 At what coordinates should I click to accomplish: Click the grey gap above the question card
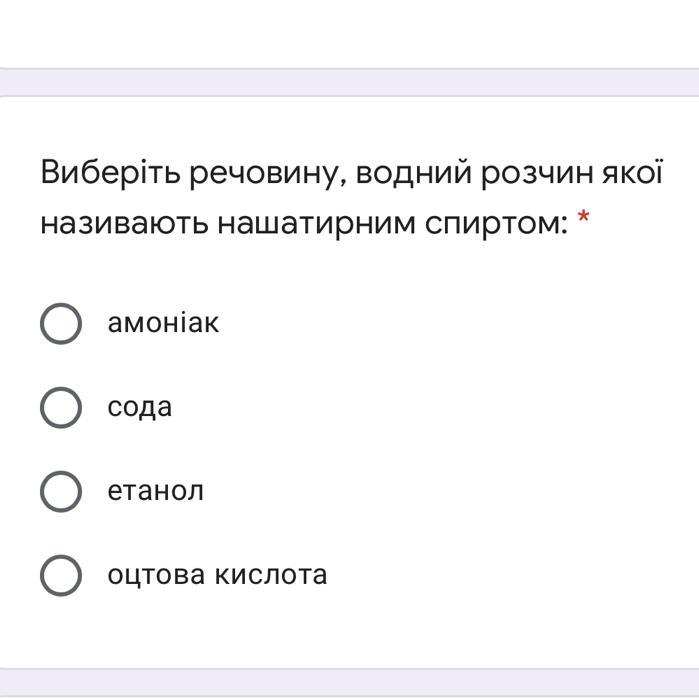point(350,82)
